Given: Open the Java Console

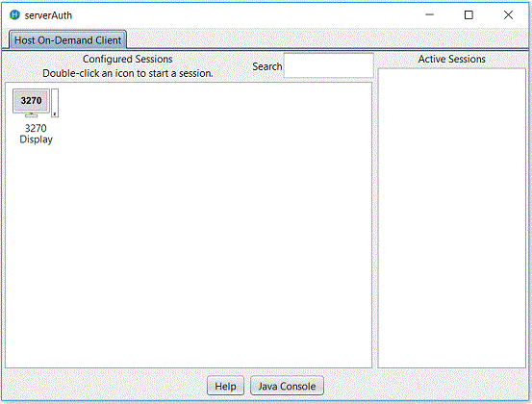Looking at the screenshot, I should 287,386.
